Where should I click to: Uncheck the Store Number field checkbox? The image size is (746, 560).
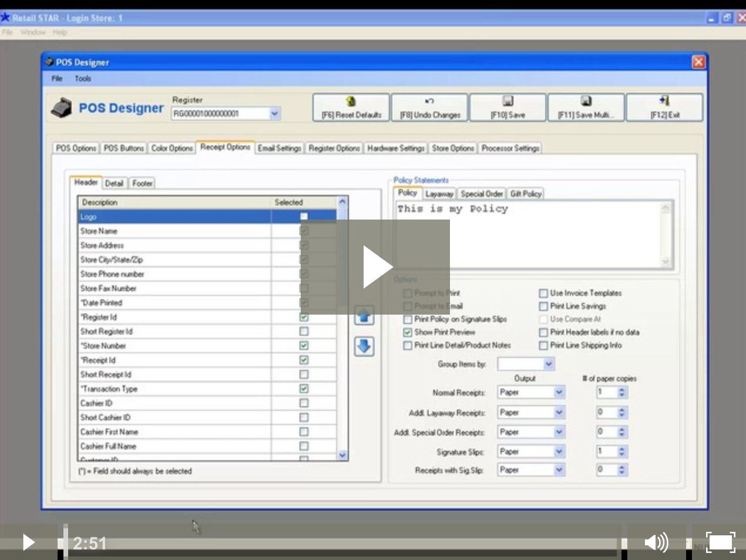click(x=304, y=346)
